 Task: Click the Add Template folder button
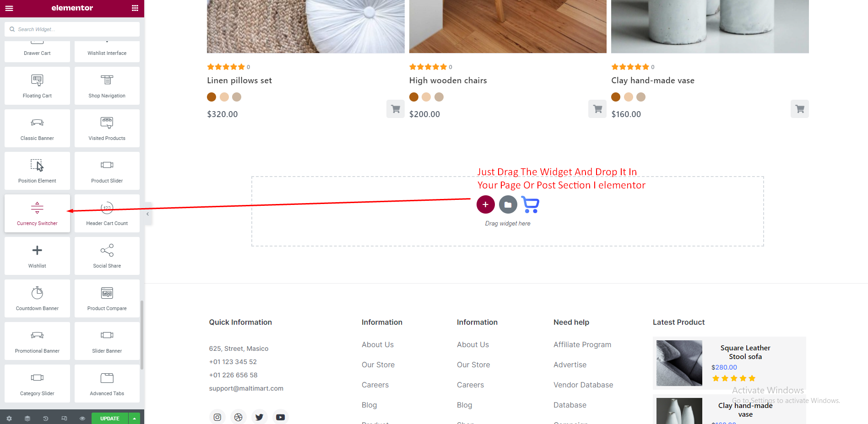tap(508, 204)
